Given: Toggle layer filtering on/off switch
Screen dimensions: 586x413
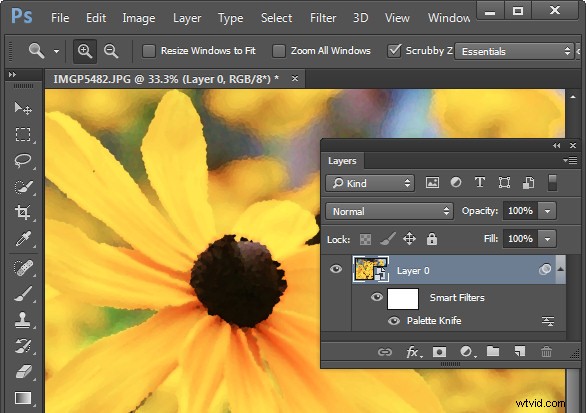Looking at the screenshot, I should pyautogui.click(x=552, y=183).
